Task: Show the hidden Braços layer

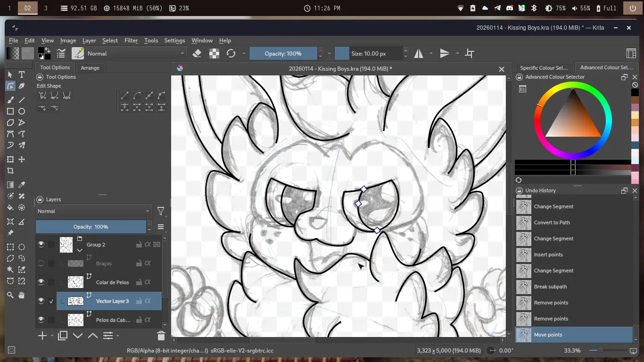Action: click(41, 263)
